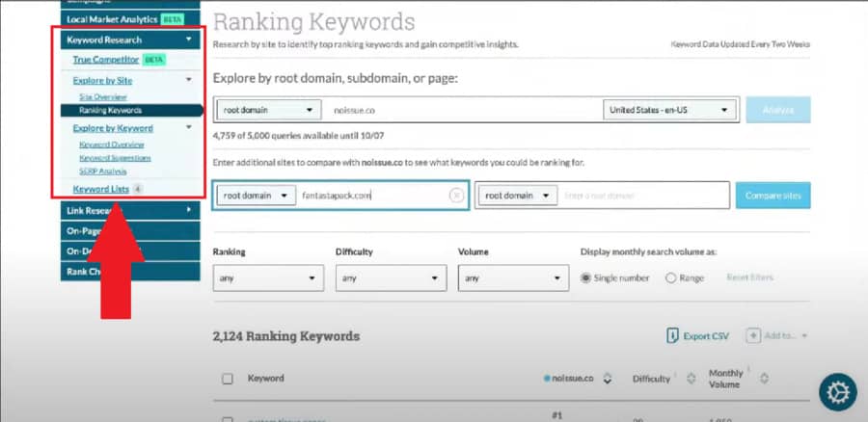Open the Ranking filter dropdown
Screen dimensions: 868x422
(x=268, y=278)
